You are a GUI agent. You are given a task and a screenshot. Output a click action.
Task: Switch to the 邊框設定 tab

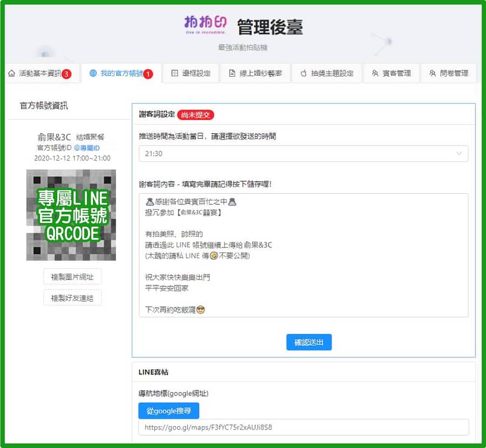191,73
